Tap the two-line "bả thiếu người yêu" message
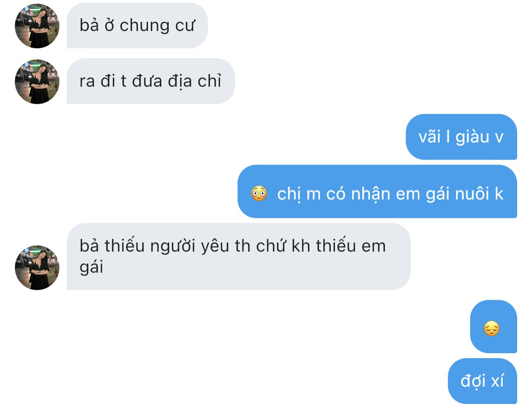This screenshot has width=532, height=411. (x=238, y=257)
